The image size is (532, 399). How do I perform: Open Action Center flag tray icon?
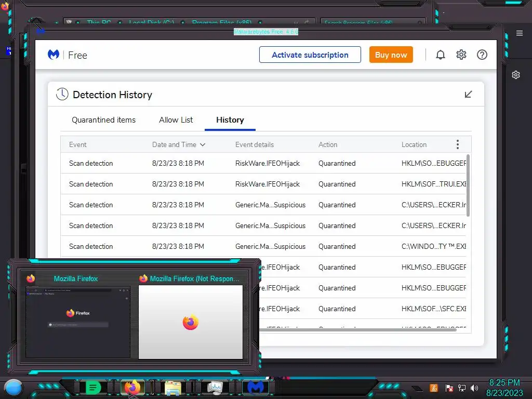(x=449, y=388)
